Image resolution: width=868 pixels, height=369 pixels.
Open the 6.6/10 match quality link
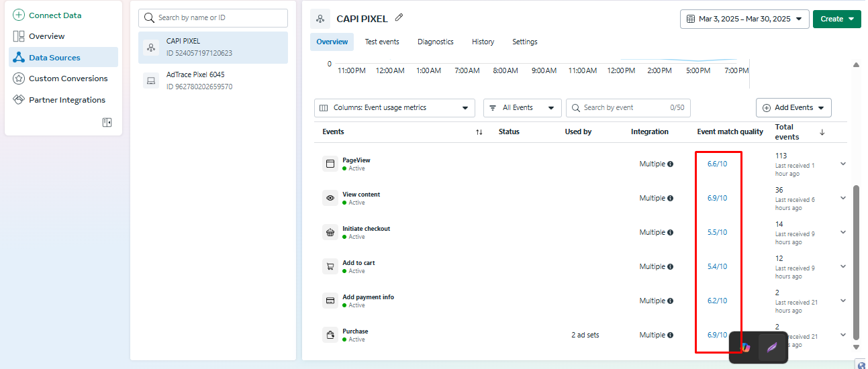[717, 164]
